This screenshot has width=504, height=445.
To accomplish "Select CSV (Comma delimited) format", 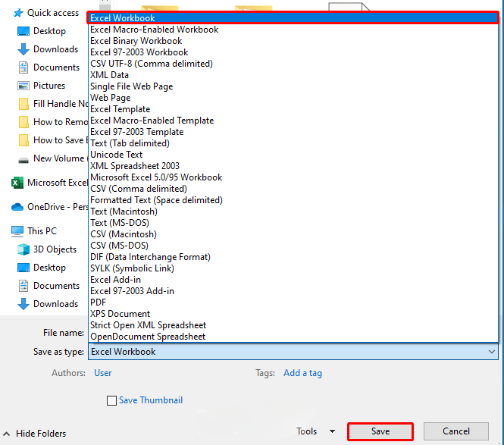I will click(293, 189).
